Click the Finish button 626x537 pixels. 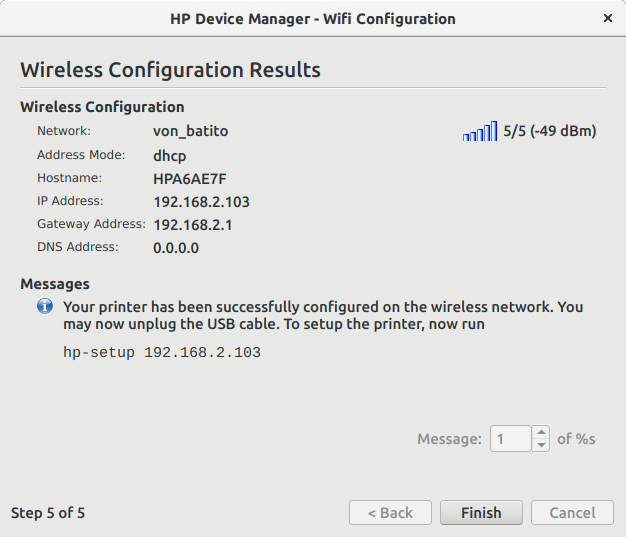481,513
